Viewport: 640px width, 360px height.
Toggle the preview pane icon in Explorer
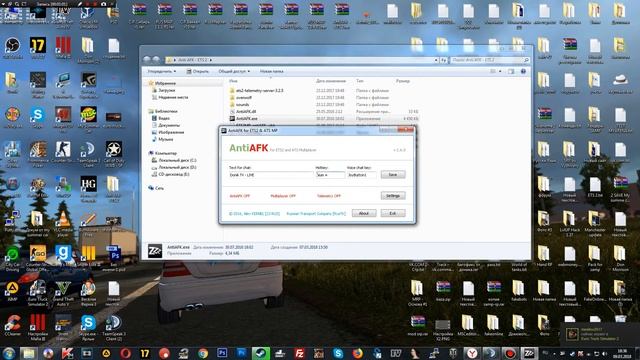[x=511, y=71]
